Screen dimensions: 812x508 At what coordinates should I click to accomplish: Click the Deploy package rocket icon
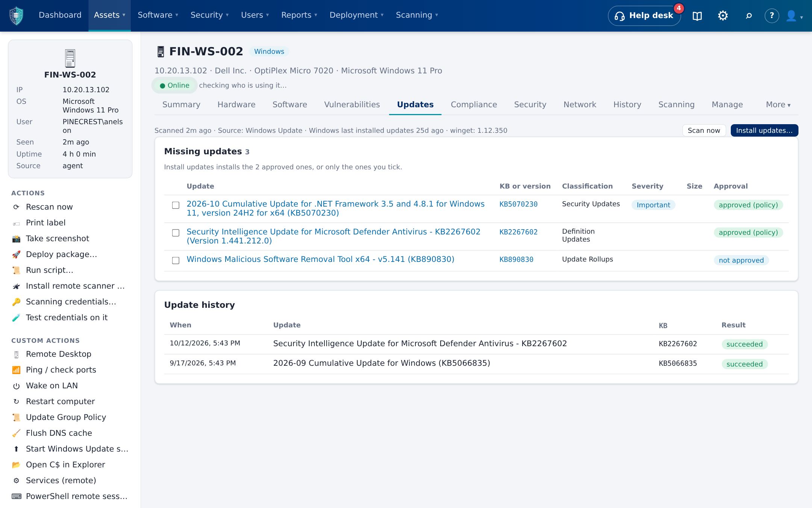pos(16,254)
